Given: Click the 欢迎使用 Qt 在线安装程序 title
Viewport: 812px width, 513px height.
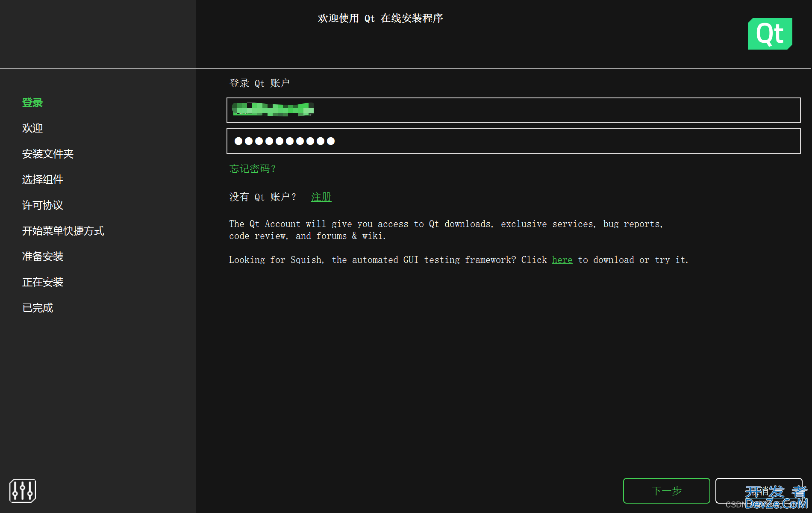Looking at the screenshot, I should (380, 18).
